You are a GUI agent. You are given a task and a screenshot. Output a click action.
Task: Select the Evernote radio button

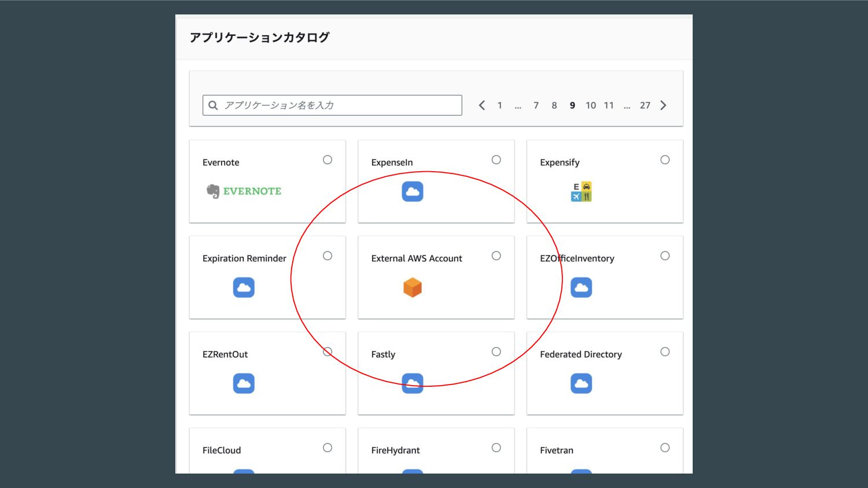click(x=328, y=160)
